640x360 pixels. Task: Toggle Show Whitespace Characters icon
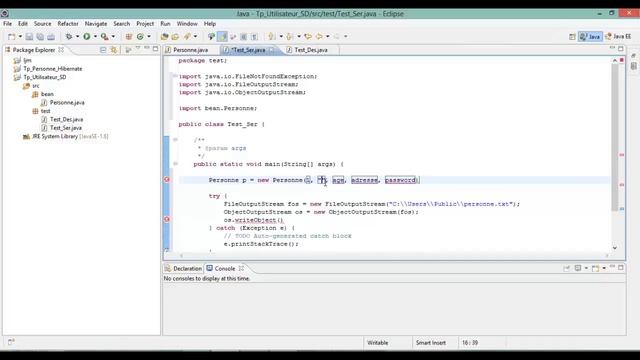coord(254,37)
